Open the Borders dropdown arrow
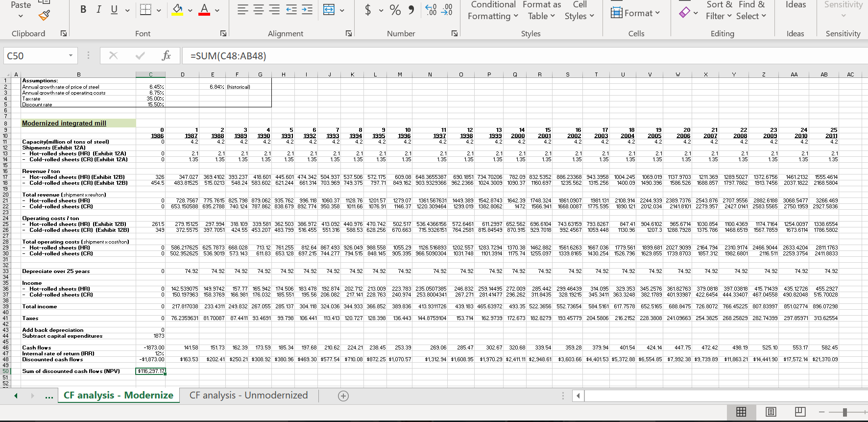868x422 pixels. (x=159, y=10)
